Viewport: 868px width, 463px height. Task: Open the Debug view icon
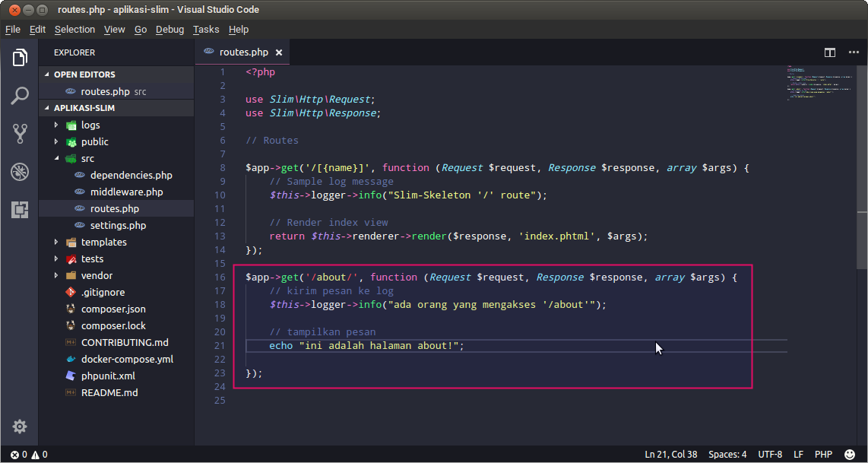click(x=20, y=172)
